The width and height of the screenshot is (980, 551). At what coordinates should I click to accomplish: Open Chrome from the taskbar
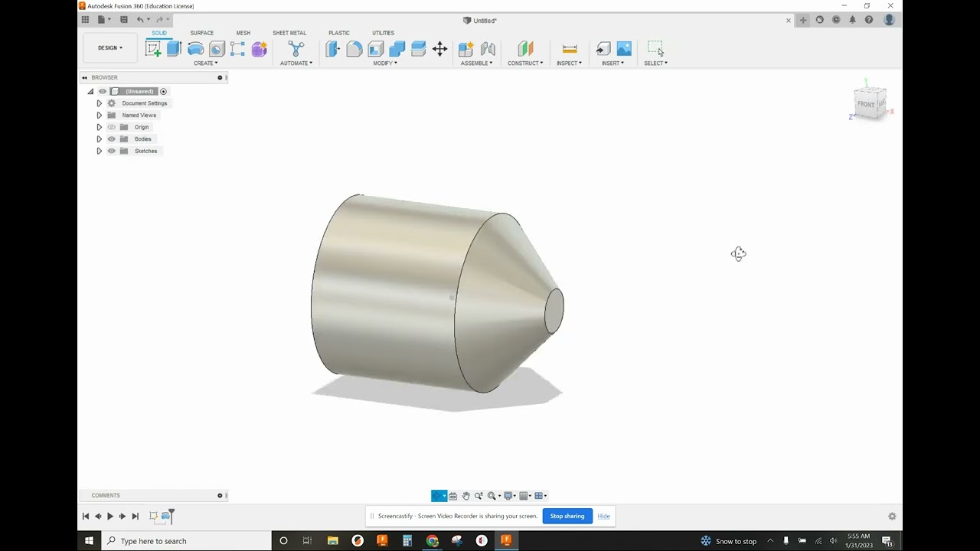[432, 541]
